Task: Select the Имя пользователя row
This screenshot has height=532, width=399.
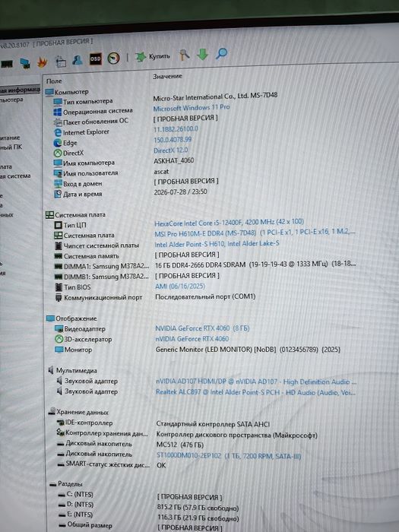Action: [86, 173]
